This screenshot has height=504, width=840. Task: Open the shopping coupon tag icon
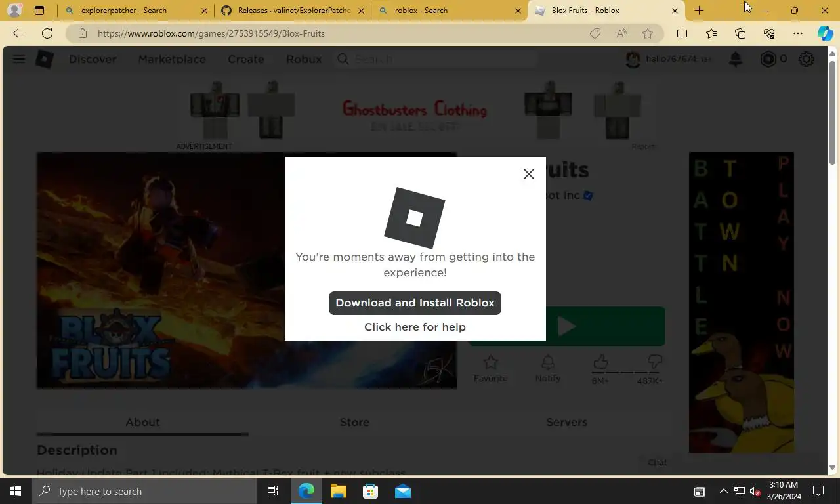[595, 33]
